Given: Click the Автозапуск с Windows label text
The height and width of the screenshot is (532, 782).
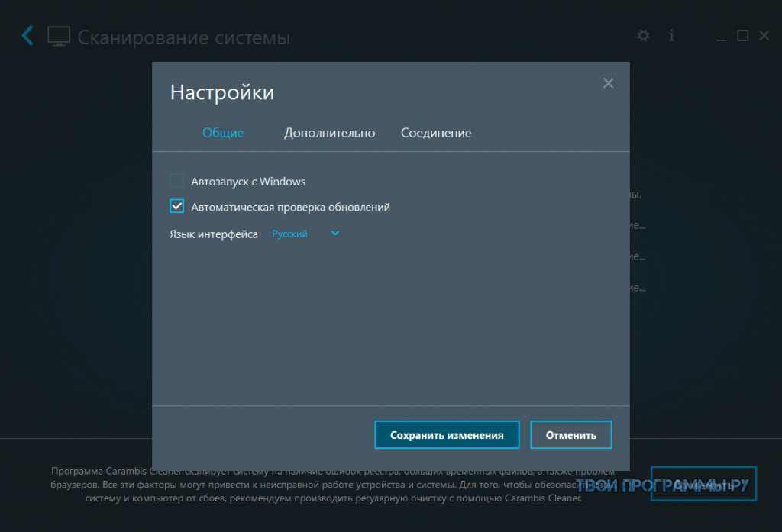Looking at the screenshot, I should pyautogui.click(x=248, y=182).
